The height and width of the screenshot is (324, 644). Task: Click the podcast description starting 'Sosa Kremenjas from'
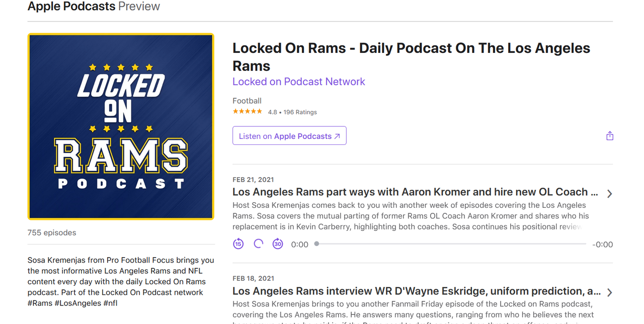121,282
